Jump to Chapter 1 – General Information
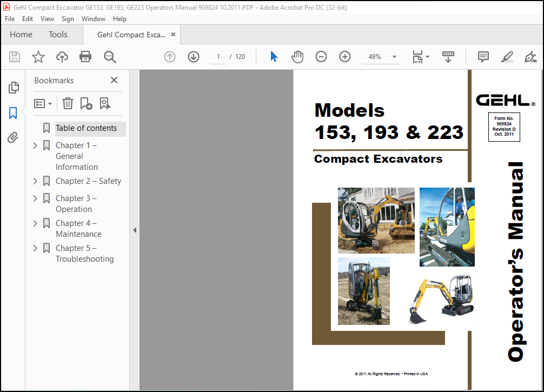 coord(77,156)
